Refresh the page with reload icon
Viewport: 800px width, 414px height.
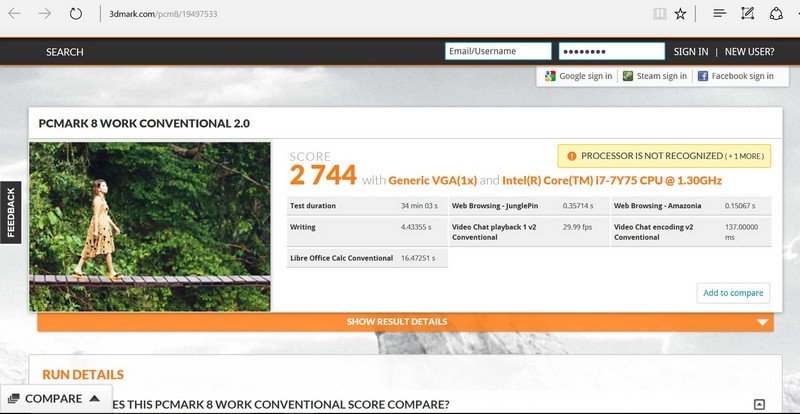tap(76, 14)
